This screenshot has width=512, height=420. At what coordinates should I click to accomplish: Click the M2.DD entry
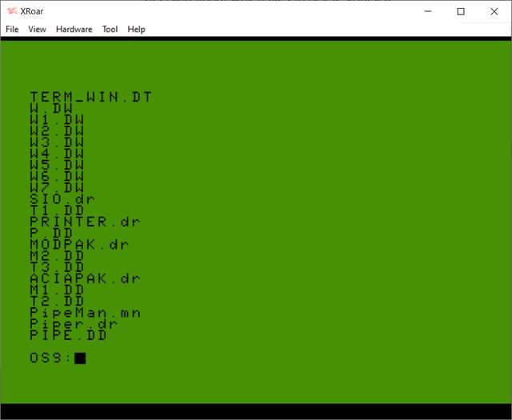[x=57, y=256]
